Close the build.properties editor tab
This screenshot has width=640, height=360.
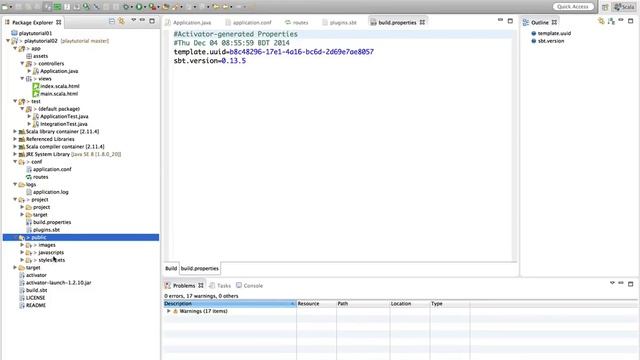(x=422, y=22)
